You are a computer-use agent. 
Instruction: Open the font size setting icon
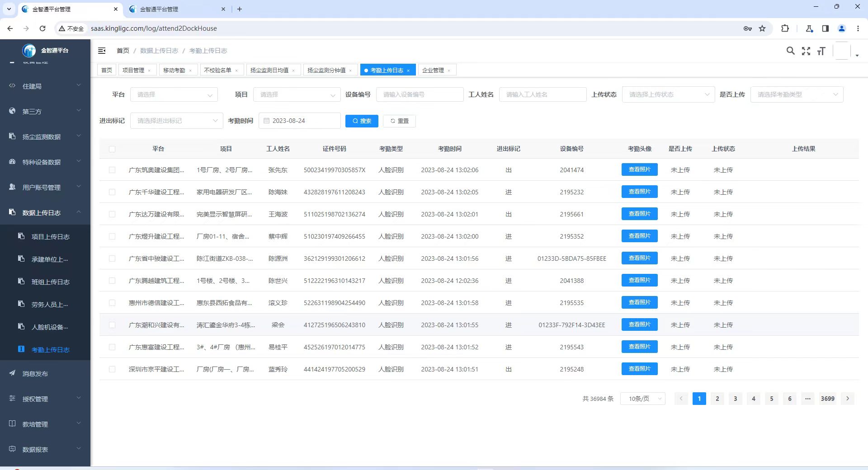point(821,51)
